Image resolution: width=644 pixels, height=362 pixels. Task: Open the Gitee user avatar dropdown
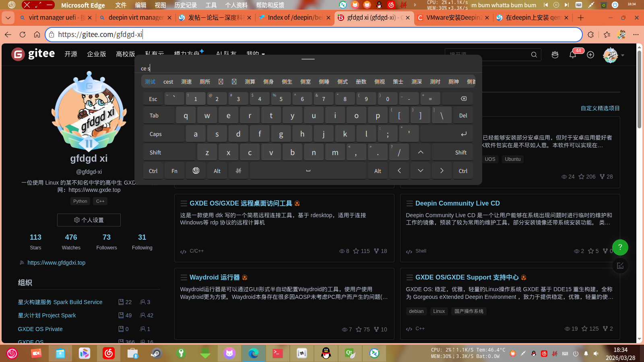(x=613, y=55)
